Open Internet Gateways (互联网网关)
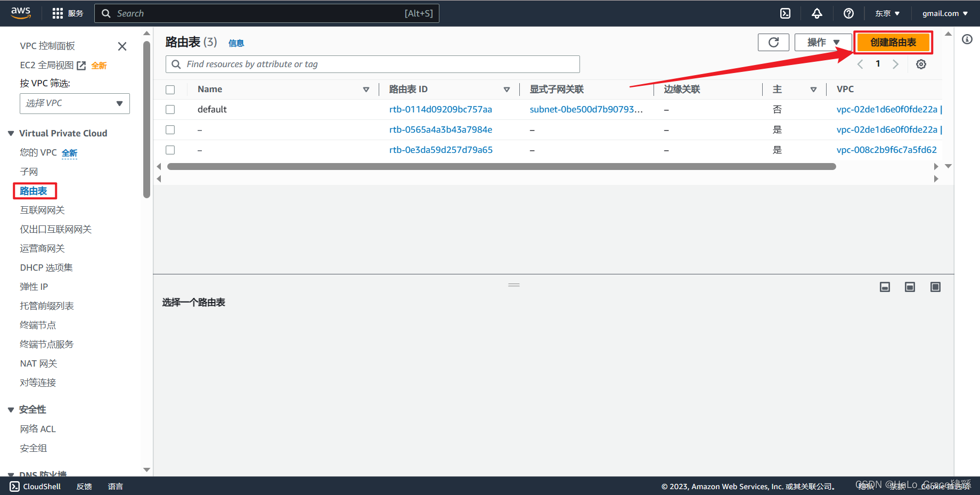The width and height of the screenshot is (980, 495). point(42,210)
